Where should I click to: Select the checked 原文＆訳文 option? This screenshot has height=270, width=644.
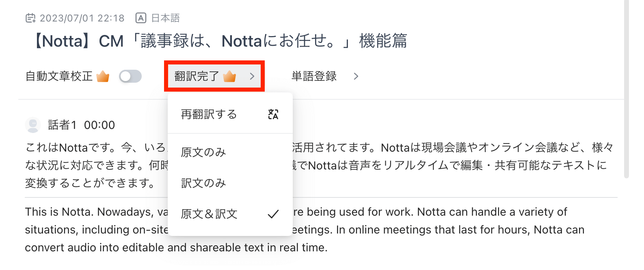[230, 214]
